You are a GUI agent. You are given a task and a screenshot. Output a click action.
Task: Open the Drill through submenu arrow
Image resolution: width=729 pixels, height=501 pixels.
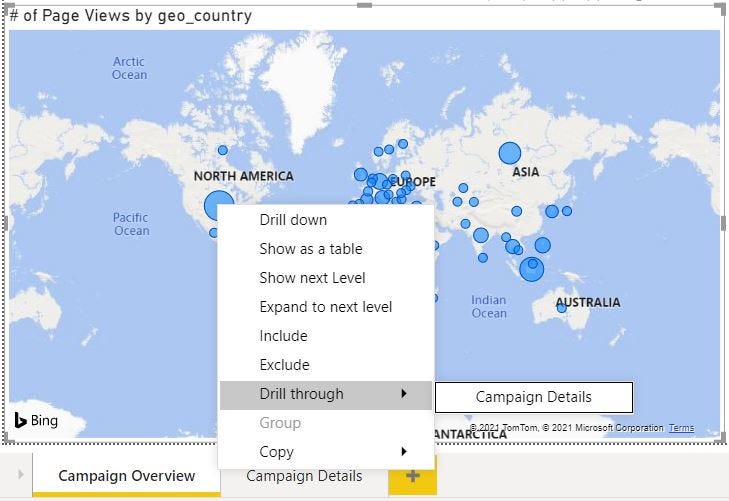(404, 394)
